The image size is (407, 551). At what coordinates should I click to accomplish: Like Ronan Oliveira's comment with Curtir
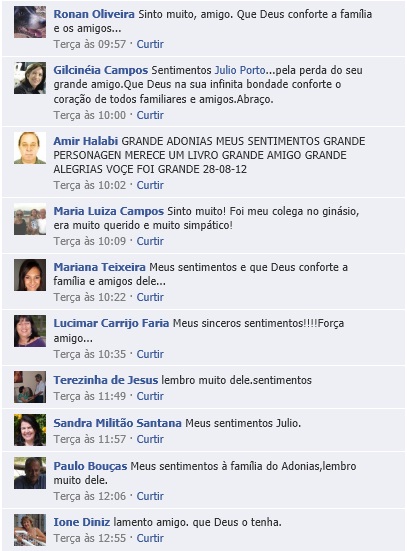tap(150, 44)
